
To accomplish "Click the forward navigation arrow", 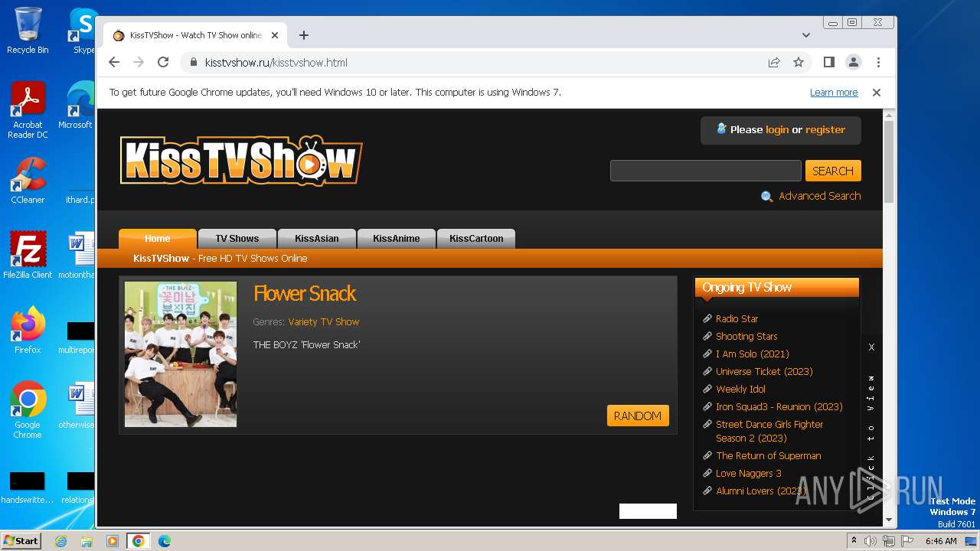I will pyautogui.click(x=139, y=62).
